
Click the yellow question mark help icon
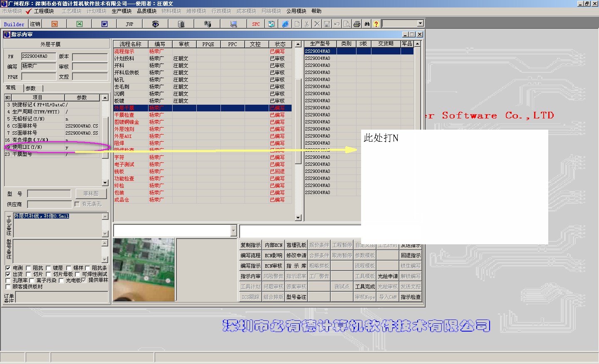pyautogui.click(x=376, y=24)
